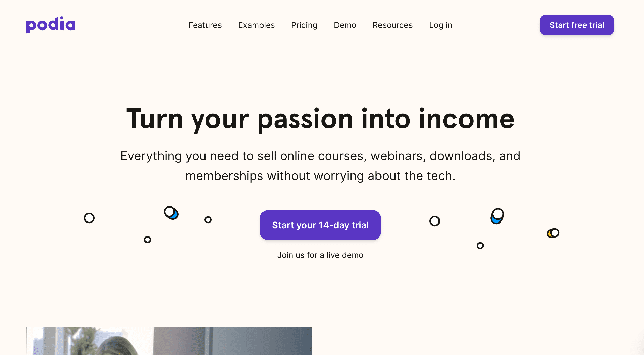Open the Demo nav link
The height and width of the screenshot is (355, 644).
(x=345, y=25)
